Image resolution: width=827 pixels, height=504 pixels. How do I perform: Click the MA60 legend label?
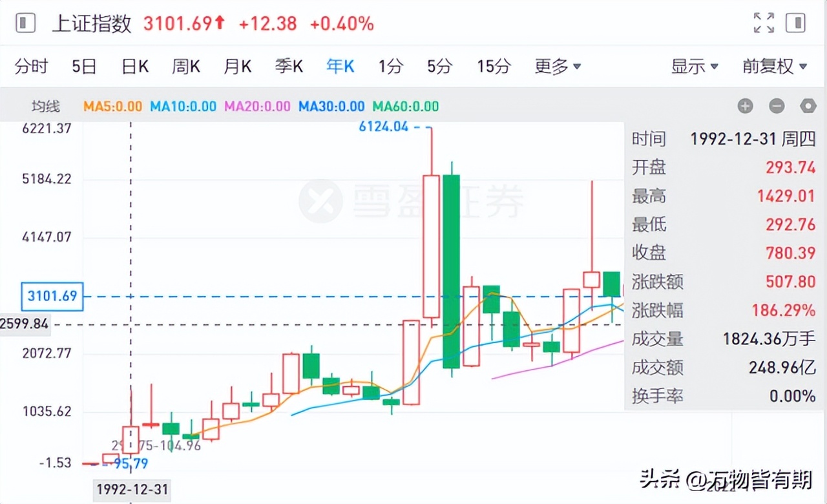(404, 106)
